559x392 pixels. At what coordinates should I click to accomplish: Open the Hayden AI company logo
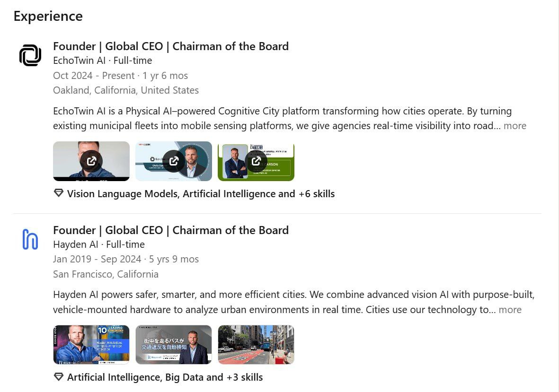[x=30, y=239]
